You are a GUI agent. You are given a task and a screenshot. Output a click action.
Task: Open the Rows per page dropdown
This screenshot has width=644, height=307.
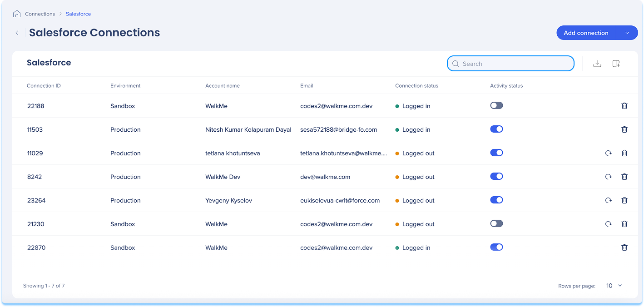click(614, 286)
